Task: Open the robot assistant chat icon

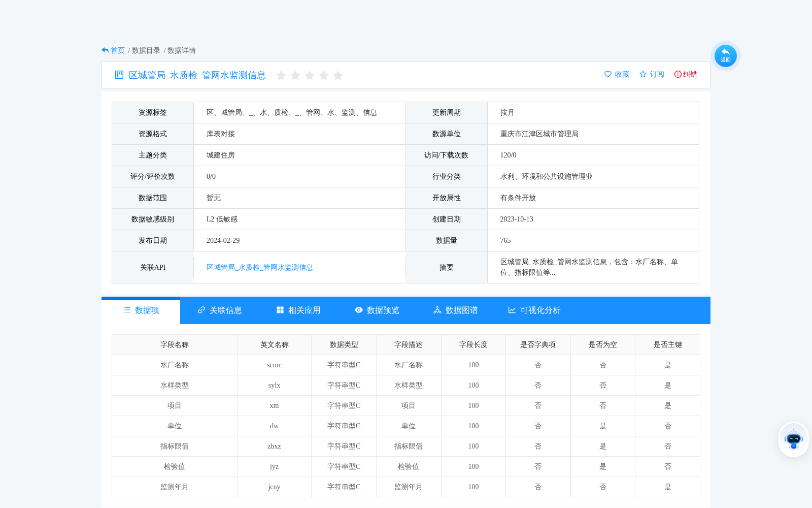Action: coord(794,439)
